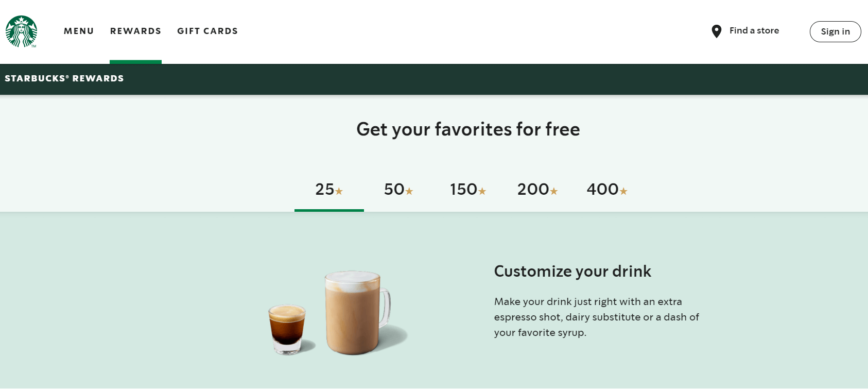This screenshot has height=389, width=868.
Task: Click the espresso shot glass image
Action: pyautogui.click(x=288, y=329)
